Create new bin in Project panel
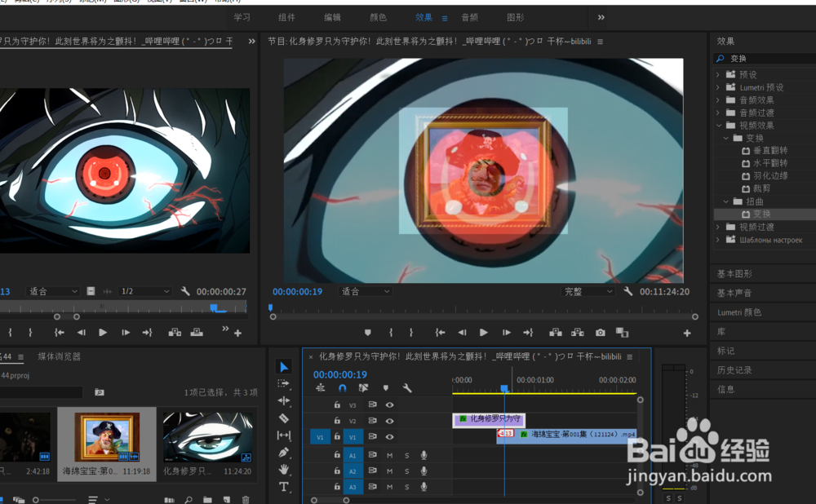816x504 pixels. click(x=207, y=500)
